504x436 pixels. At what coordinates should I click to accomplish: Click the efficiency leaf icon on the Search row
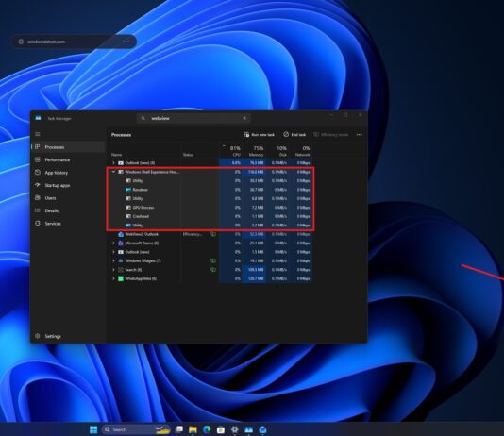pos(213,270)
